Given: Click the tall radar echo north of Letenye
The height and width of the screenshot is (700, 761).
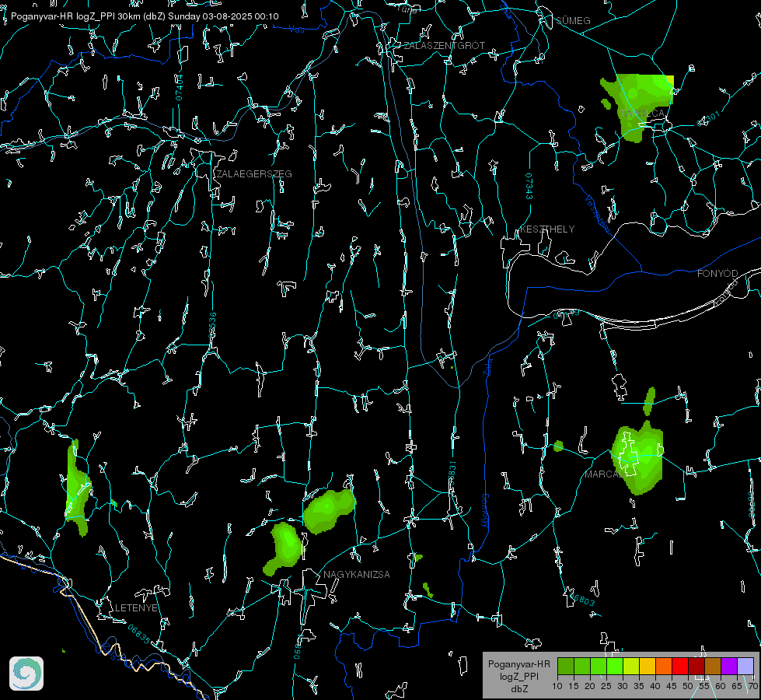Looking at the screenshot, I should coord(78,487).
